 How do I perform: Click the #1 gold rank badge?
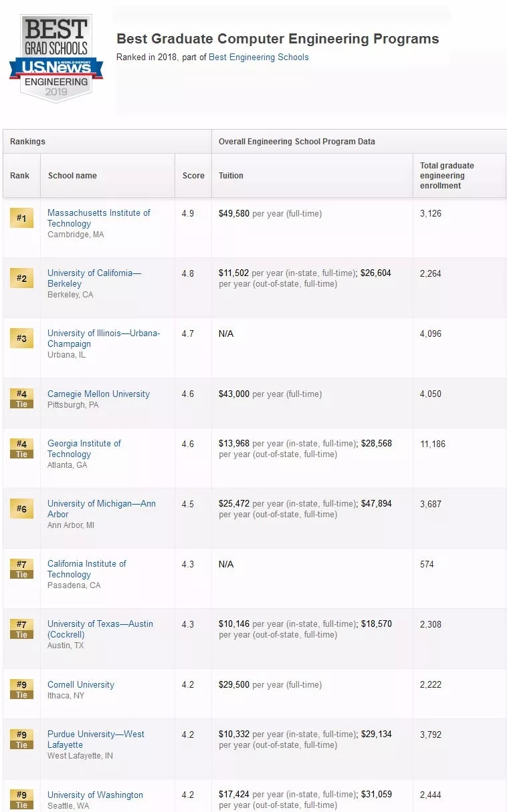click(21, 218)
